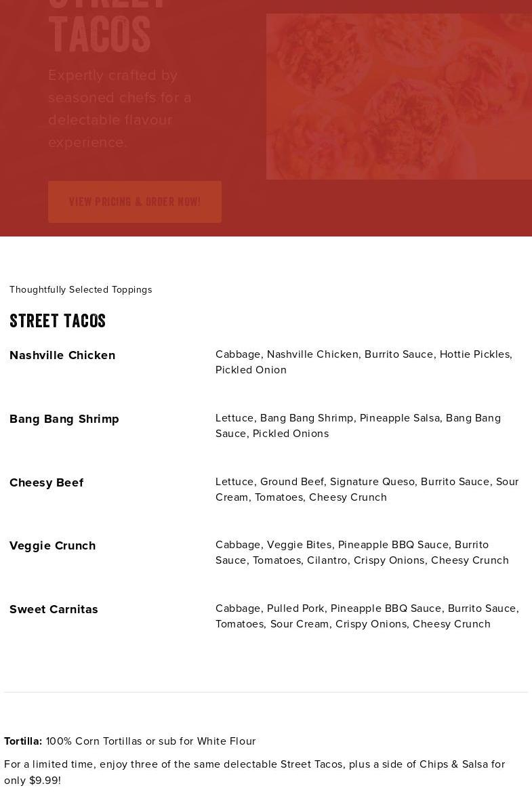Click the Veggie Crunch ingredients description
532x807 pixels.
point(362,552)
